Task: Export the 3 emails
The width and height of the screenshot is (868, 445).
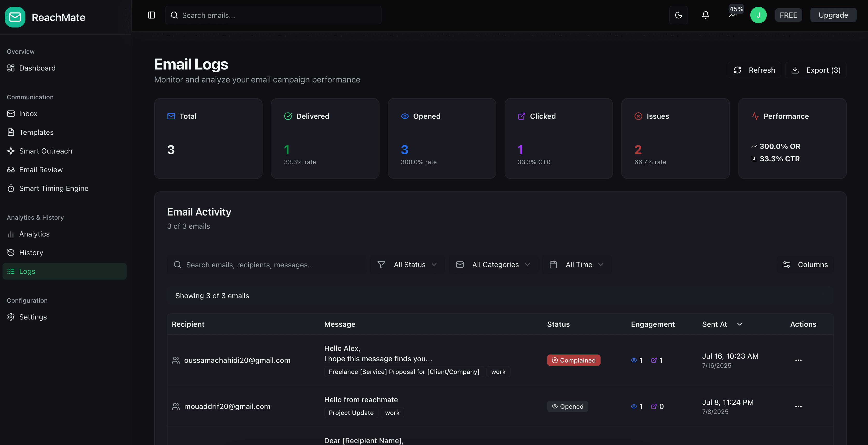Action: 816,70
